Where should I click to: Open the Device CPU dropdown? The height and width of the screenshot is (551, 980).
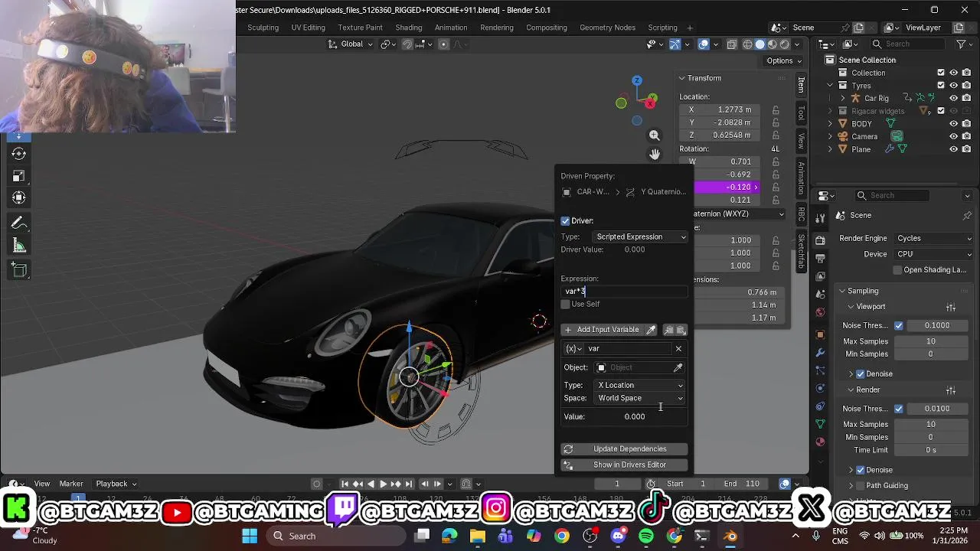[934, 254]
